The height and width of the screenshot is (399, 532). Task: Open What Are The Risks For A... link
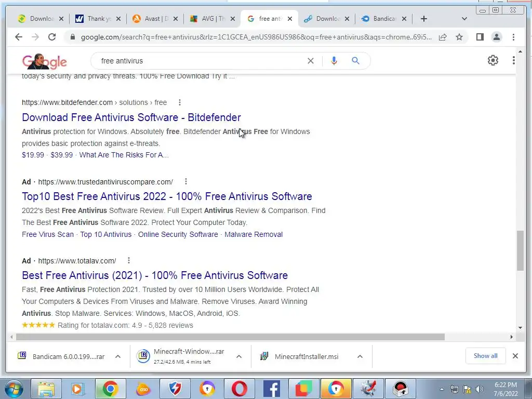point(124,155)
